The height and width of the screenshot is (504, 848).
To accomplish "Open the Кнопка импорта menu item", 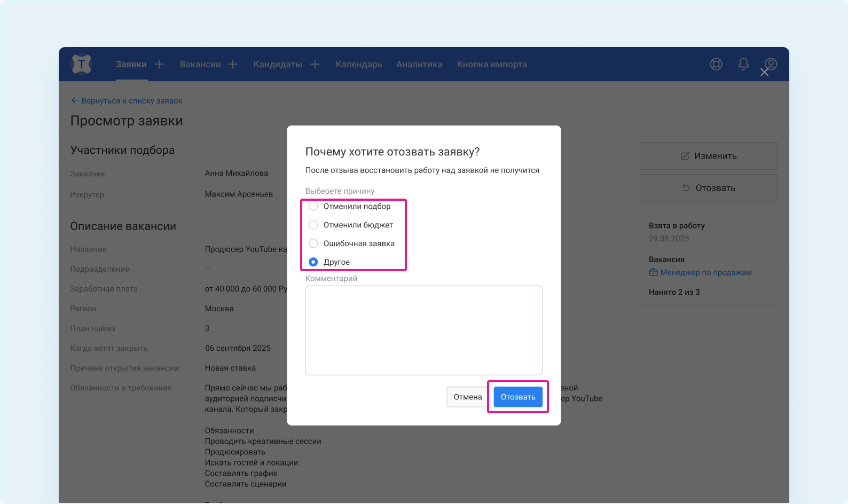I will 492,64.
